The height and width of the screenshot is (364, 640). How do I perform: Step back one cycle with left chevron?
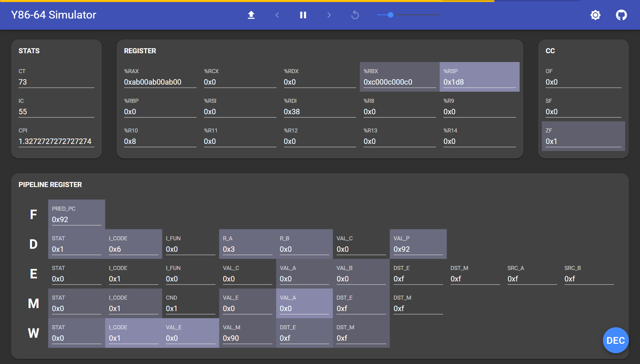[x=277, y=15]
